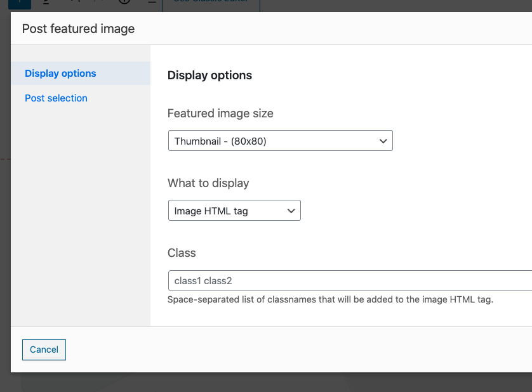532x392 pixels.
Task: Click the Post featured image dialog title
Action: coord(78,29)
